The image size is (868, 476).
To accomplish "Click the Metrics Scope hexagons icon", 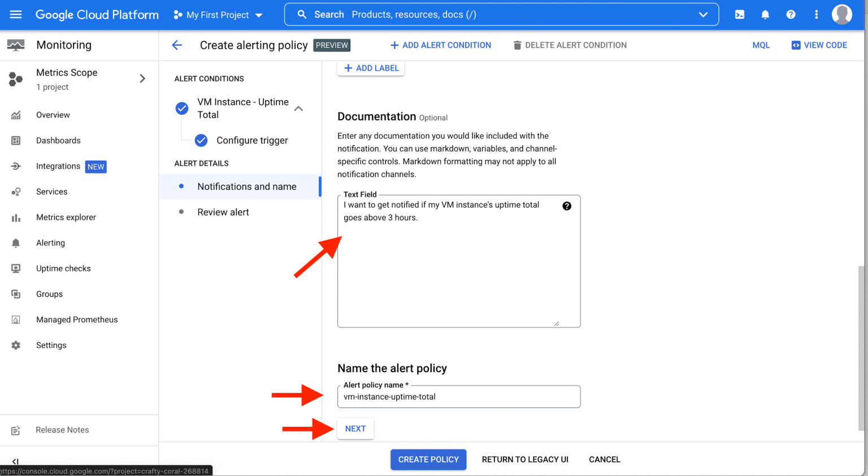I will coord(16,79).
